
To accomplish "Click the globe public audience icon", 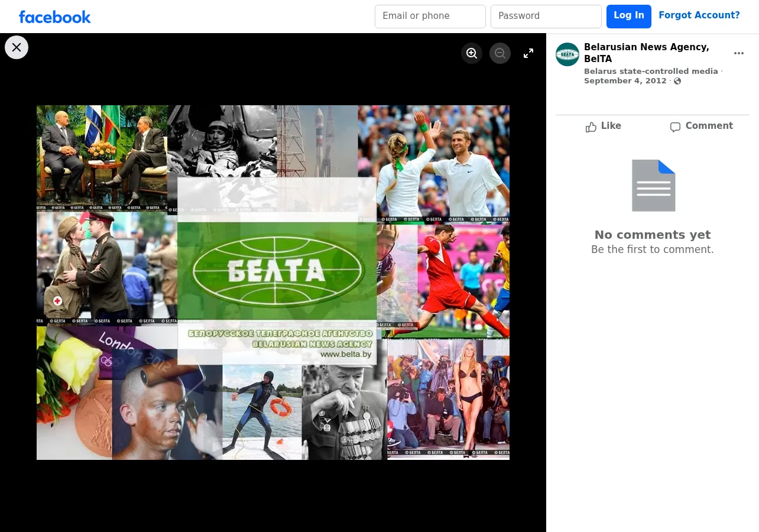I will [677, 81].
